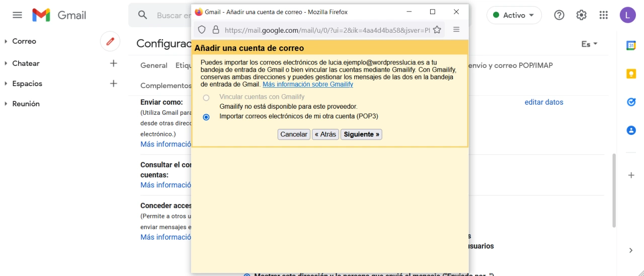
Task: Open the Gmail main menu hamburger icon
Action: [17, 15]
